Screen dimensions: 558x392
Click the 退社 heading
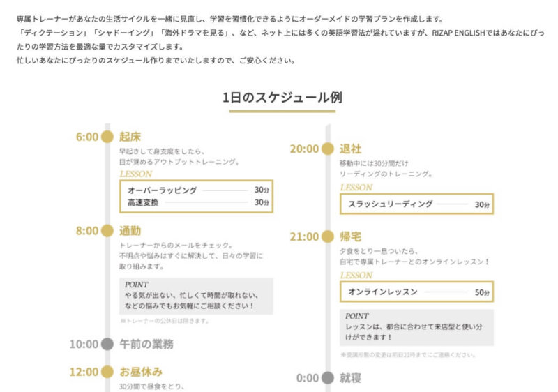350,149
